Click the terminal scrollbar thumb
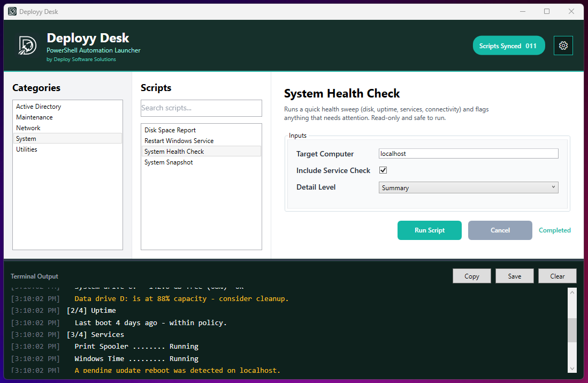 point(572,330)
